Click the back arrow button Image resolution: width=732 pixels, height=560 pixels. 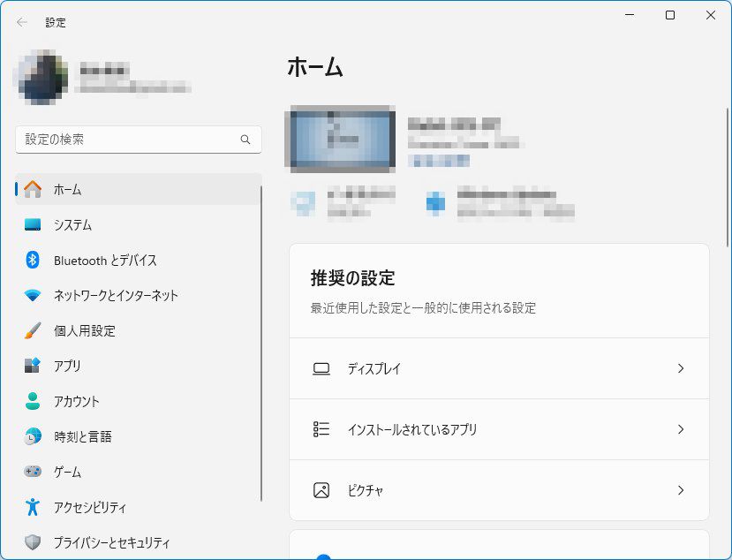(x=22, y=22)
